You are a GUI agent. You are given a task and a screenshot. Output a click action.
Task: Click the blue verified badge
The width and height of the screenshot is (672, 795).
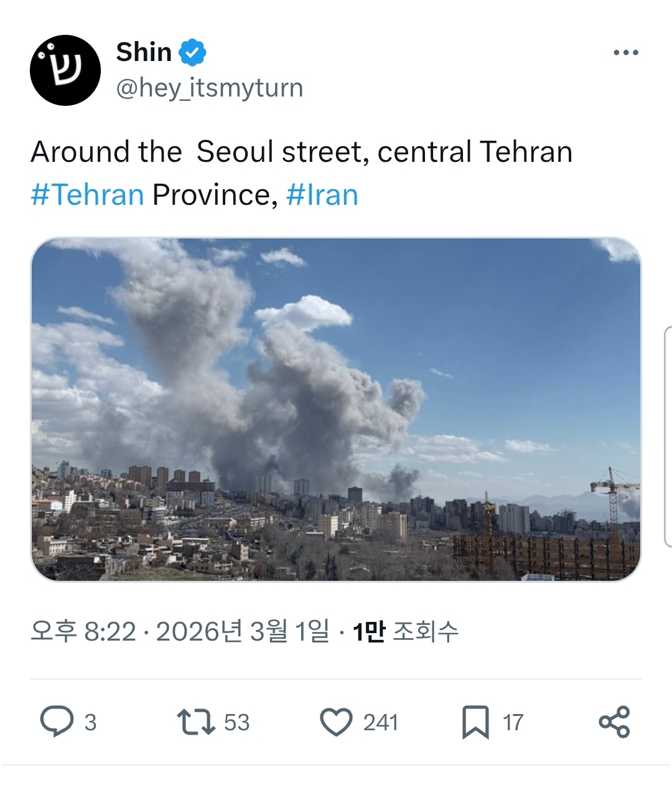[x=193, y=53]
